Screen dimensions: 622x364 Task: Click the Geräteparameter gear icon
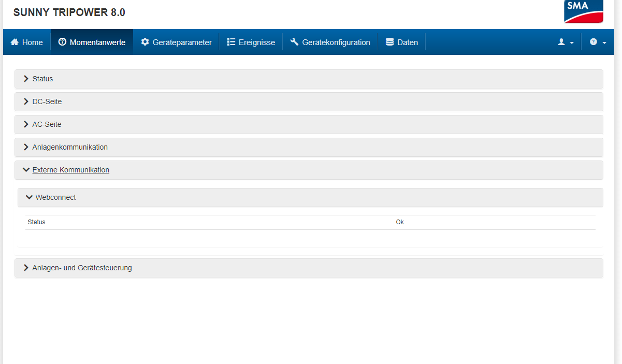pyautogui.click(x=145, y=42)
